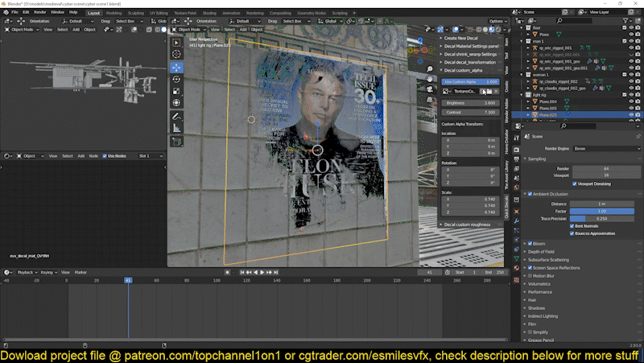Expand Decal Material Settings panel
This screenshot has width=644, height=363.
click(x=471, y=47)
